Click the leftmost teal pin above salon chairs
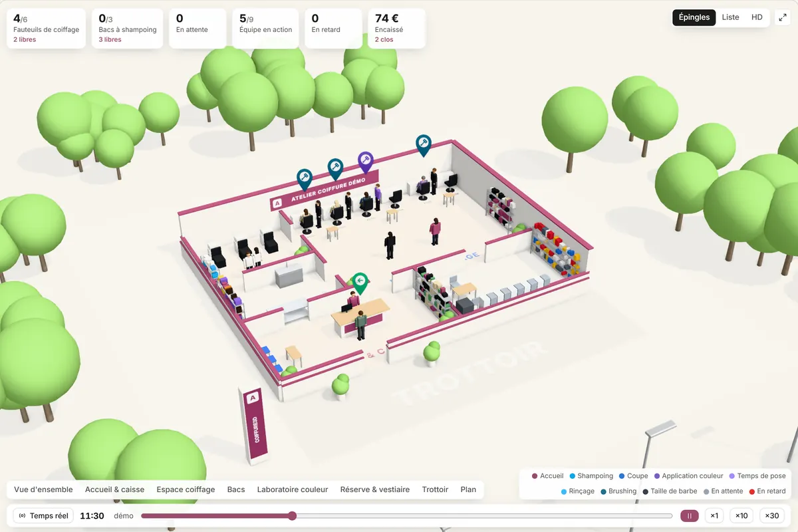The width and height of the screenshot is (798, 532). [x=305, y=178]
